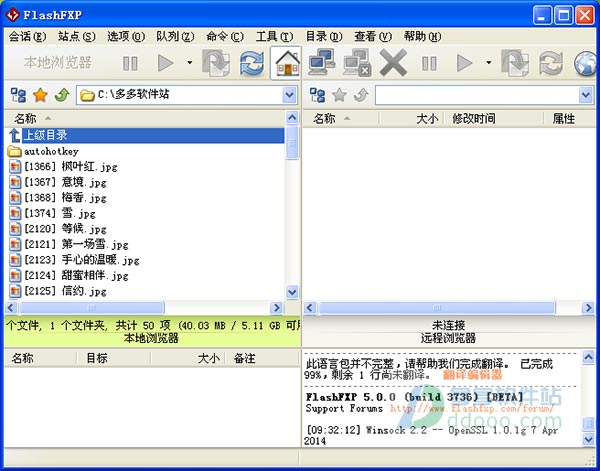Click the local pane transfer play button

(x=166, y=63)
